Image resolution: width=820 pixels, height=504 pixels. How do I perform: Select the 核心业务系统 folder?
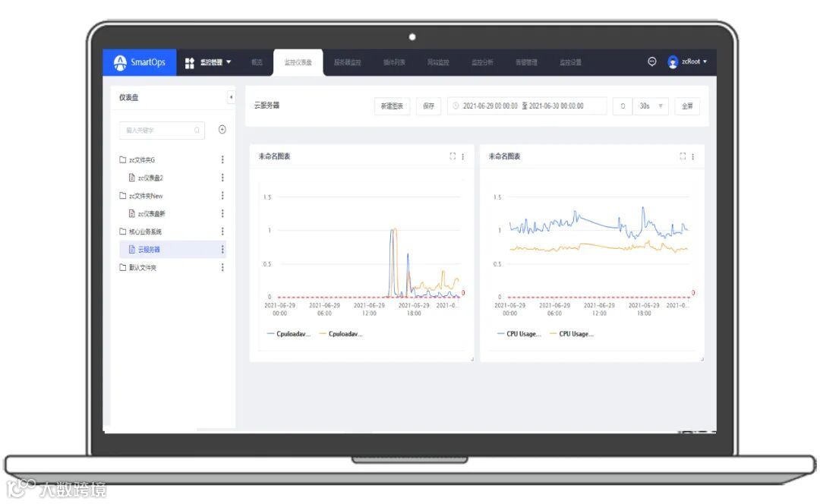pyautogui.click(x=145, y=232)
